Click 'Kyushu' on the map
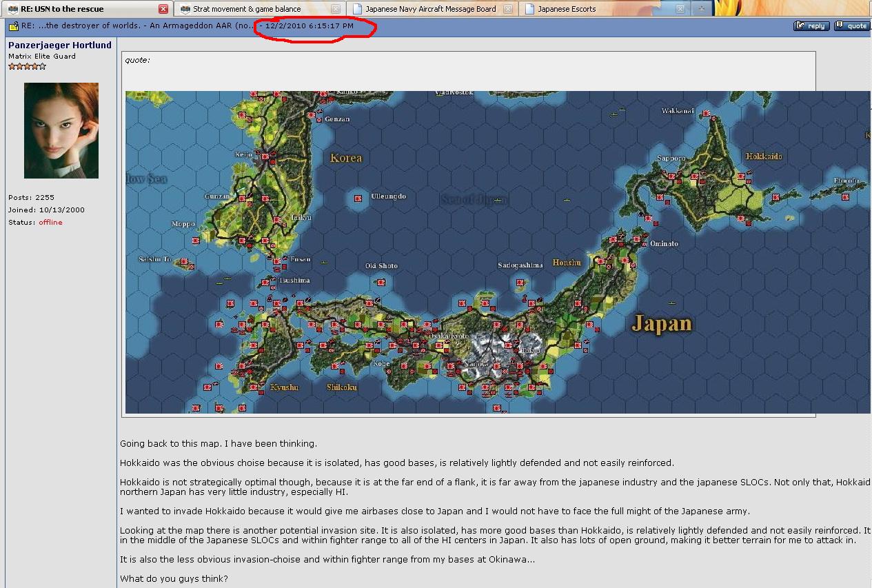872x588 pixels. tap(284, 387)
